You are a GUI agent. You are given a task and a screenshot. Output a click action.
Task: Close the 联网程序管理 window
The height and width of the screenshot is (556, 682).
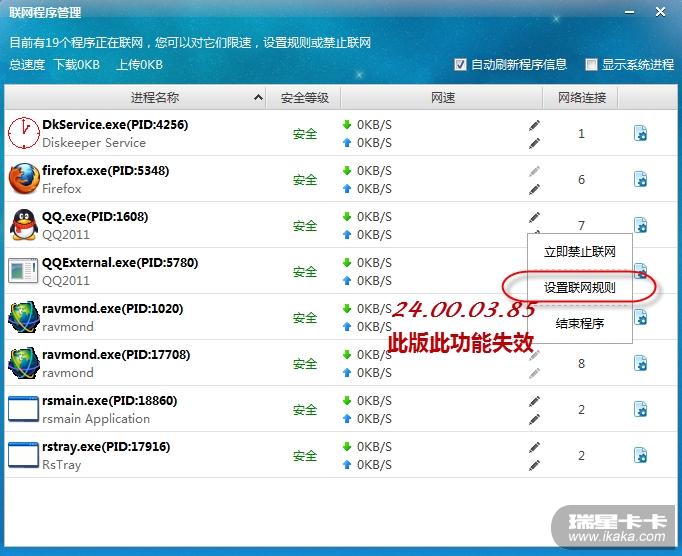click(x=660, y=12)
